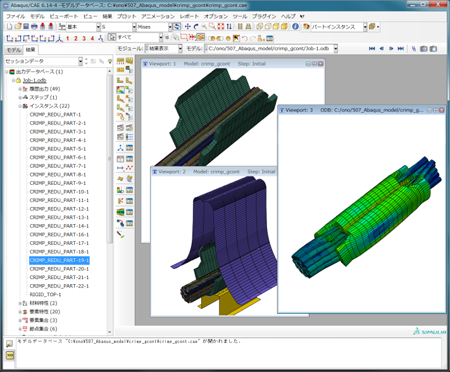Click the blue Query information icon
This screenshot has width=450, height=372.
(295, 26)
